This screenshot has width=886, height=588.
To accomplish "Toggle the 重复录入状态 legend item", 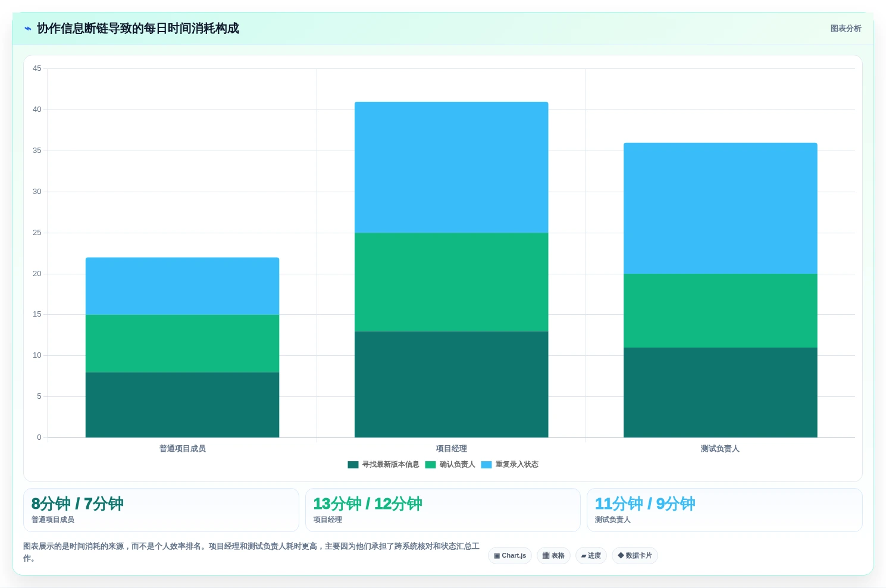I will [510, 465].
